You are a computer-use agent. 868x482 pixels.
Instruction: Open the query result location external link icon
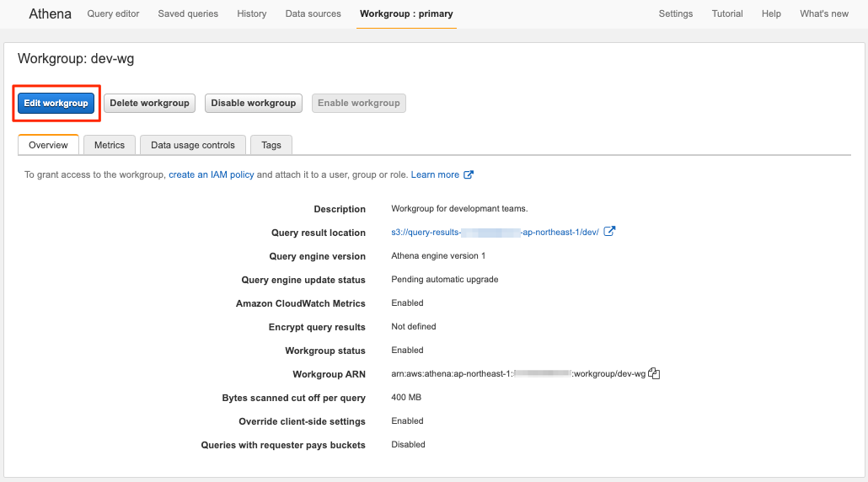(609, 232)
